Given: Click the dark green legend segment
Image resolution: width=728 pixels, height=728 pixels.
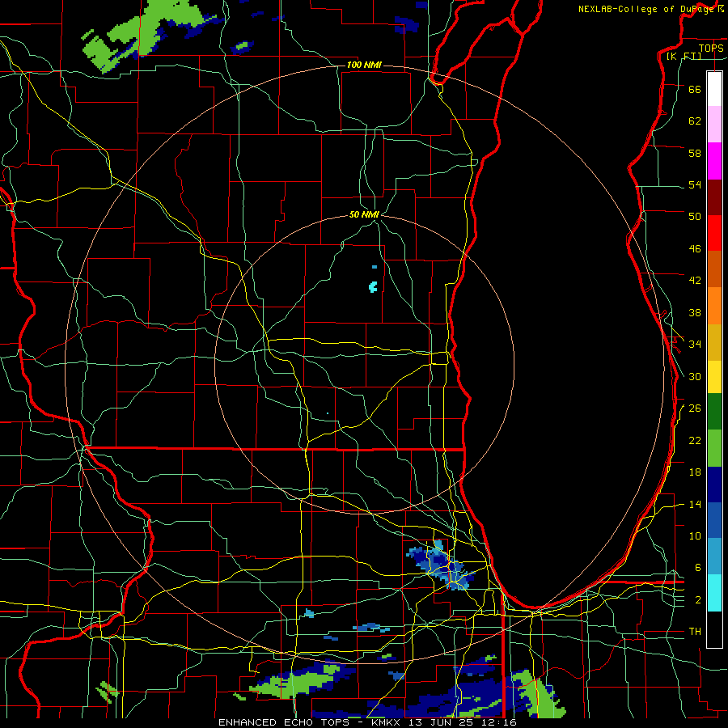Looking at the screenshot, I should tap(714, 412).
